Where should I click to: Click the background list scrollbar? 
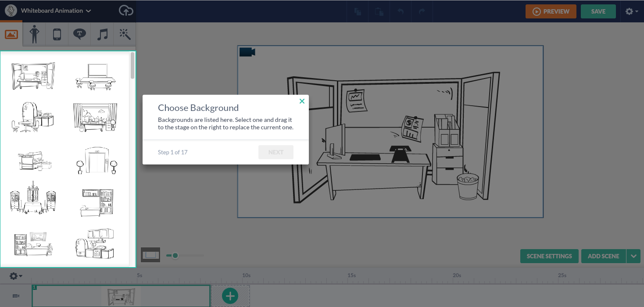132,66
